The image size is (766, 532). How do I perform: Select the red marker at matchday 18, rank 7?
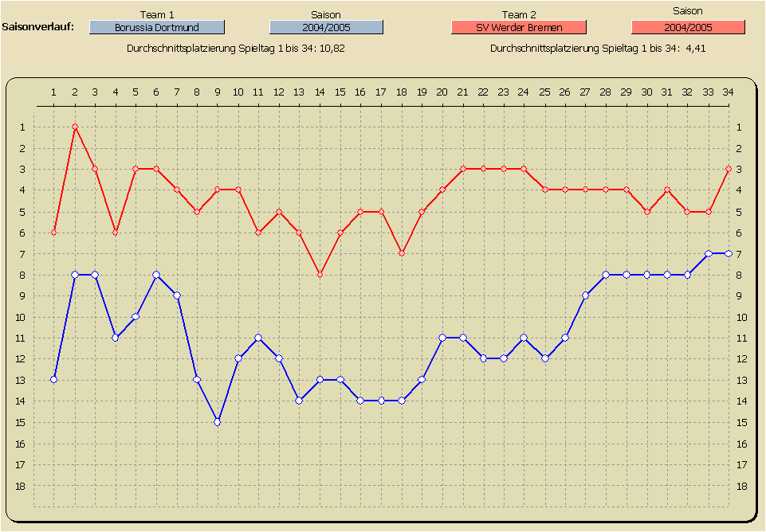[x=402, y=253]
